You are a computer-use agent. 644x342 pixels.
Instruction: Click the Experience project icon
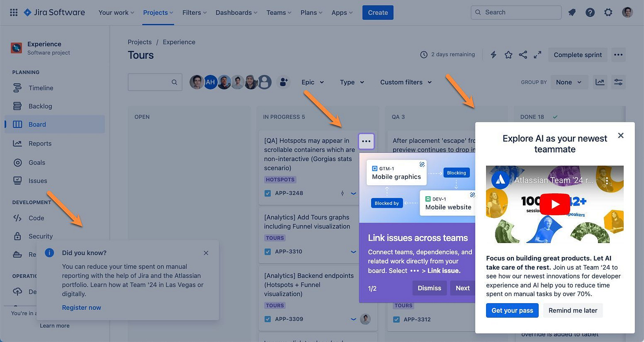(x=16, y=48)
